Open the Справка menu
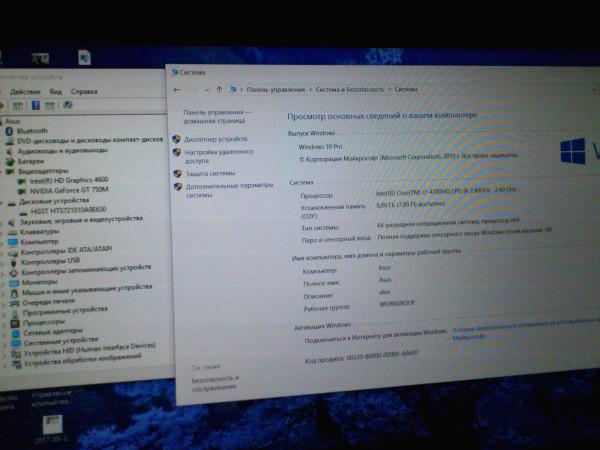Viewport: 600px width, 450px height. click(85, 91)
